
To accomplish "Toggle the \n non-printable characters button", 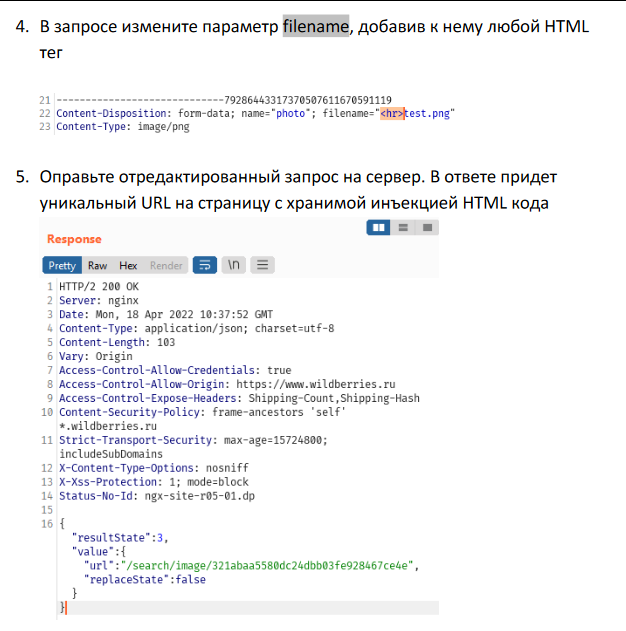I will click(x=234, y=265).
